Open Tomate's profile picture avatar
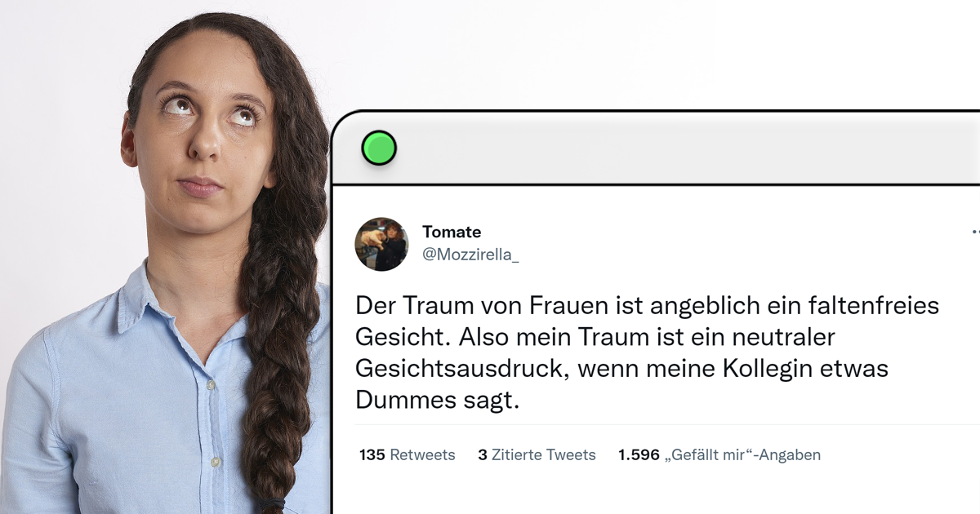Image resolution: width=980 pixels, height=514 pixels. pyautogui.click(x=381, y=244)
